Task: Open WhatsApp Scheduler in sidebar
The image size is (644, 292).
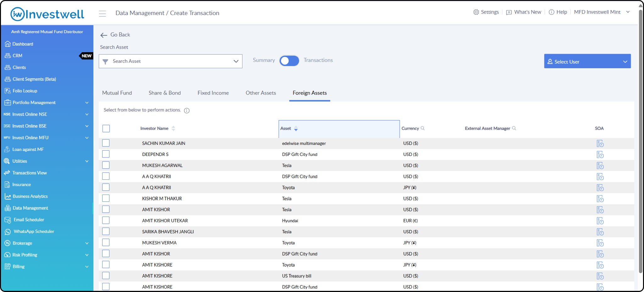Action: (x=34, y=232)
